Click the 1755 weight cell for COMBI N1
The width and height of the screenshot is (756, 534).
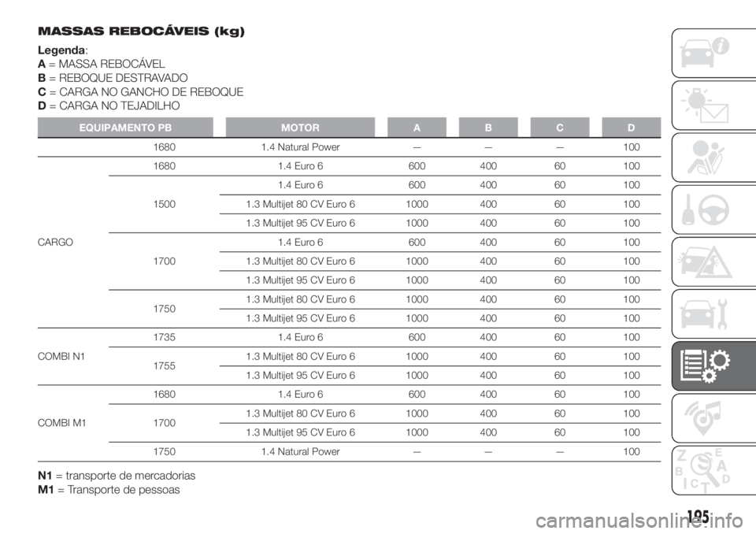point(164,365)
